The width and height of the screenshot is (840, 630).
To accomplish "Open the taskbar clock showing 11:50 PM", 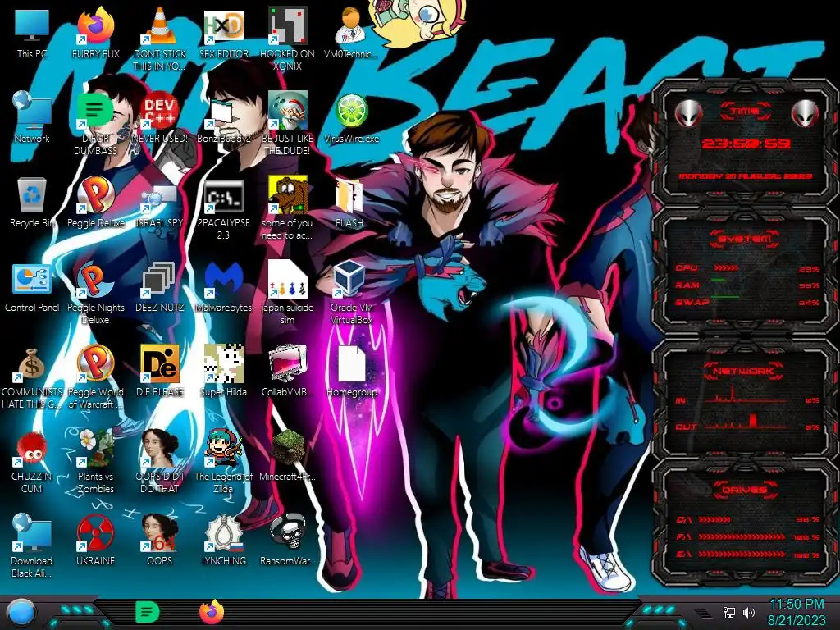I will click(797, 612).
